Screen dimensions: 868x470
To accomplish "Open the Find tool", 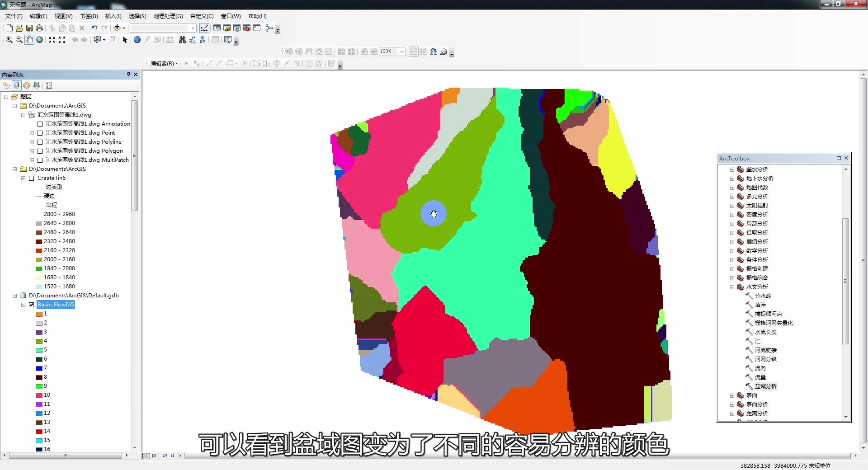I will tap(182, 40).
